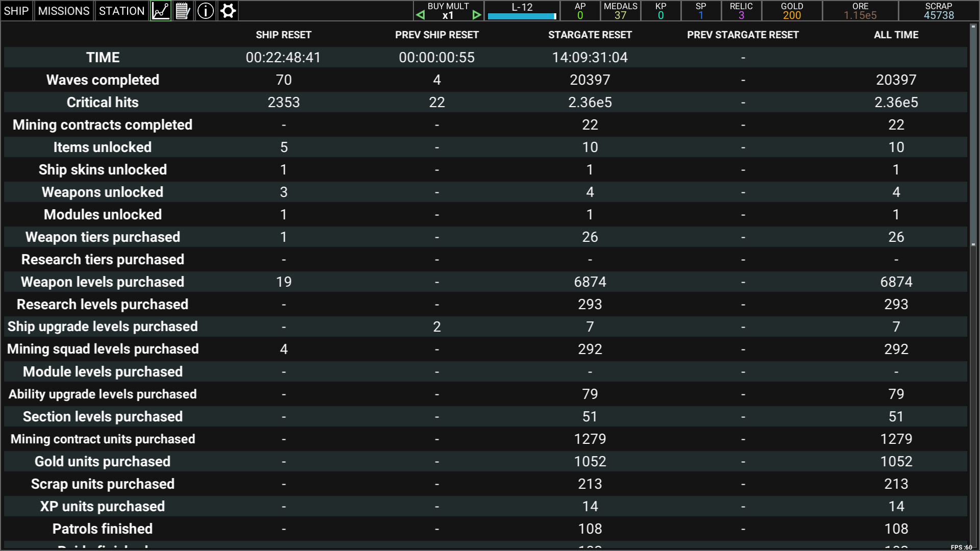Decrease buy multiplier with left arrow

point(421,14)
